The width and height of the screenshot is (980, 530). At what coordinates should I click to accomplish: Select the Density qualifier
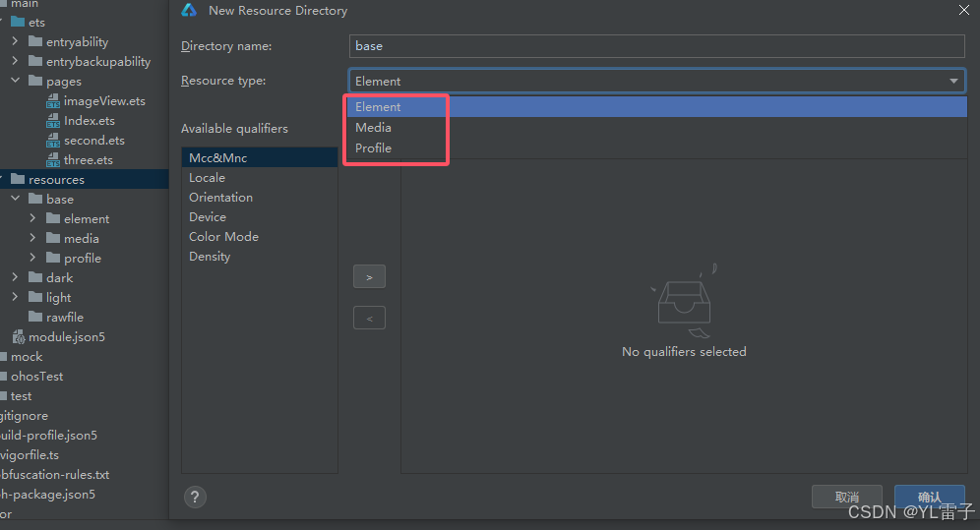click(260, 257)
